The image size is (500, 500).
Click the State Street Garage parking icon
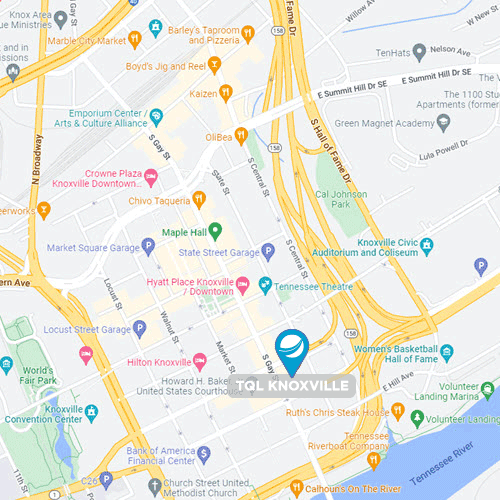268,252
